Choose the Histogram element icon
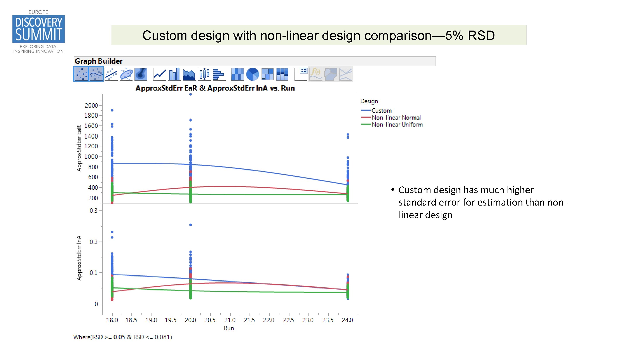The height and width of the screenshot is (362, 644). tap(219, 75)
